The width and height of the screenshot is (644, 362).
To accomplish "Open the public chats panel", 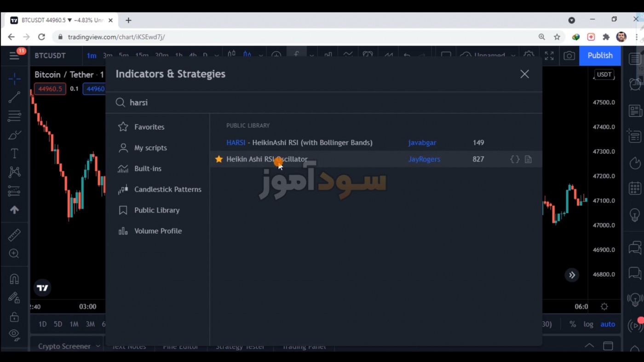I will 635,248.
